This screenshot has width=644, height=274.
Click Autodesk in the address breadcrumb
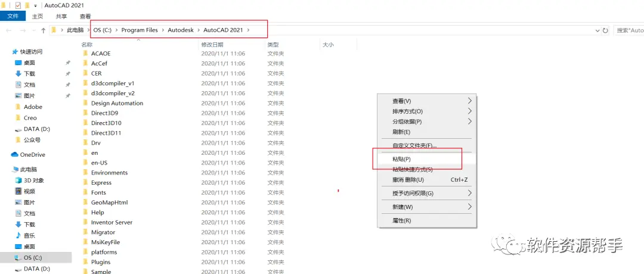click(x=181, y=30)
